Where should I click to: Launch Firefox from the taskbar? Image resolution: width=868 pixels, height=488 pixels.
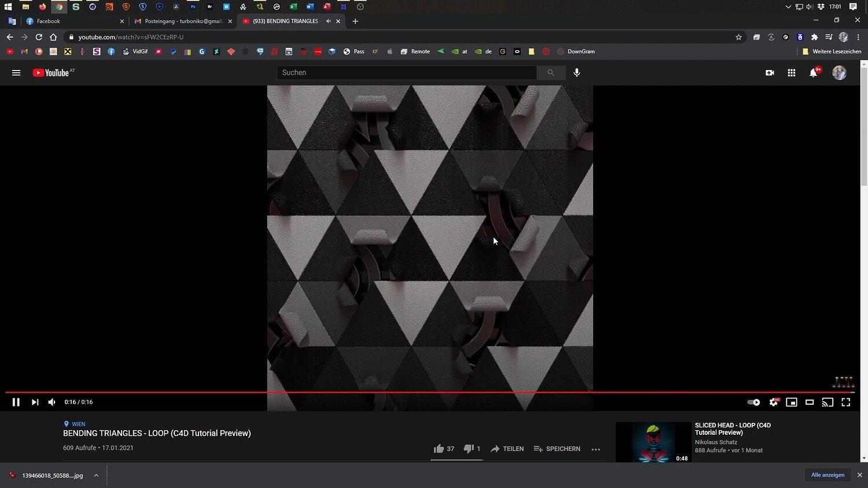[x=42, y=7]
